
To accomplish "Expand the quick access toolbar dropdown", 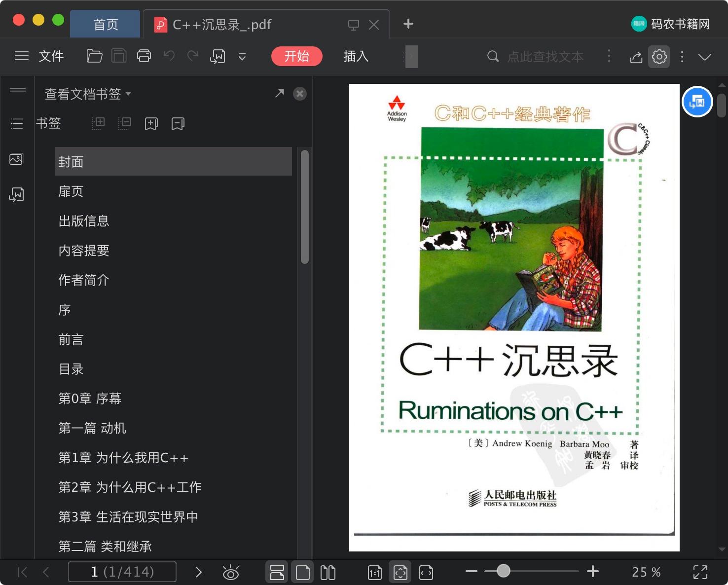I will pos(242,57).
